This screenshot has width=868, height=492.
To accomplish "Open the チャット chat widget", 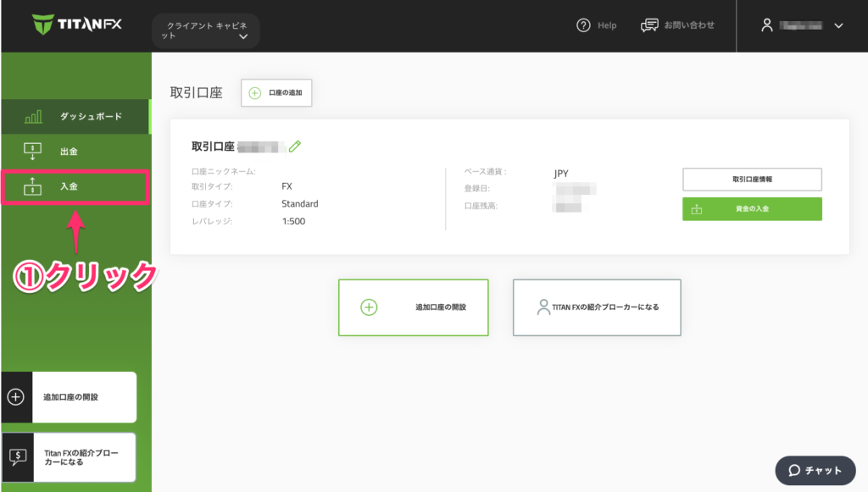I will tap(815, 471).
